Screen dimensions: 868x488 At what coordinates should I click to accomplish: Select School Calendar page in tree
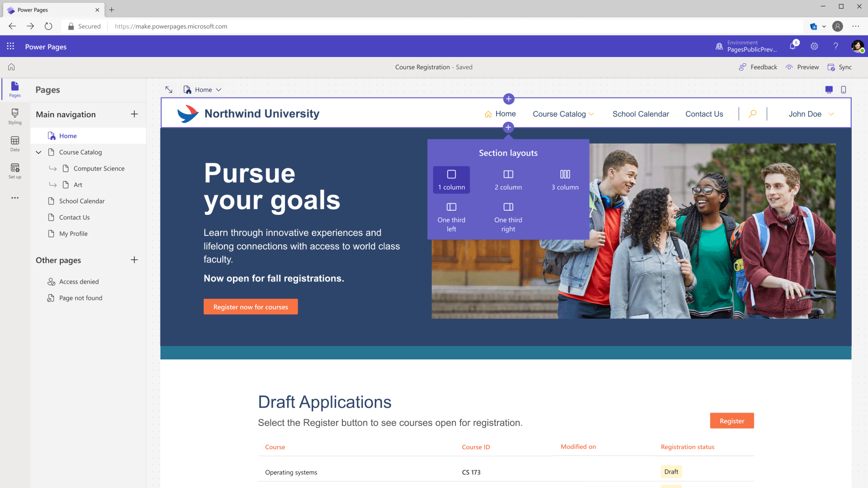coord(82,201)
